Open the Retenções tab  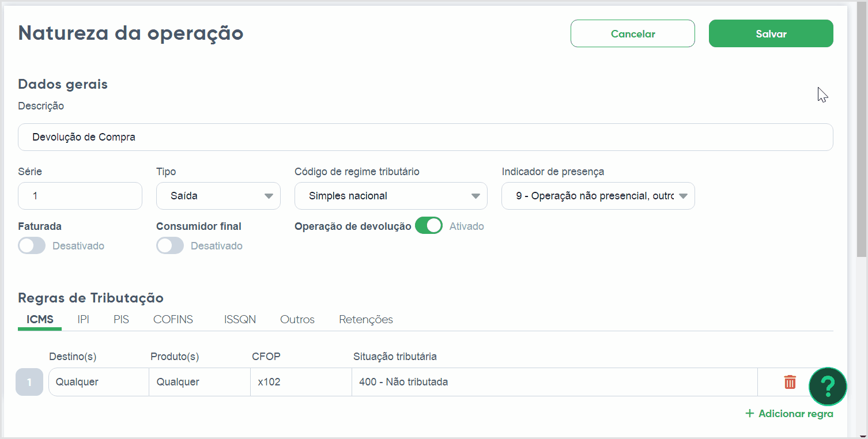pos(366,319)
